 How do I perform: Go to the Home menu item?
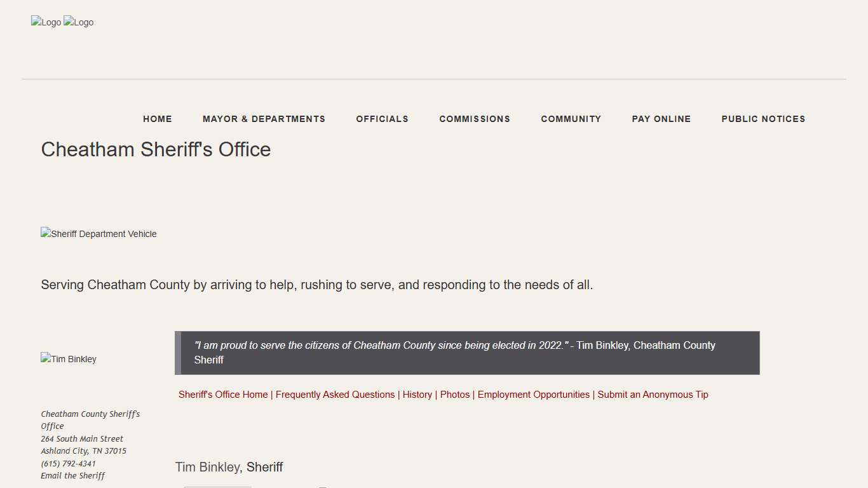point(158,119)
